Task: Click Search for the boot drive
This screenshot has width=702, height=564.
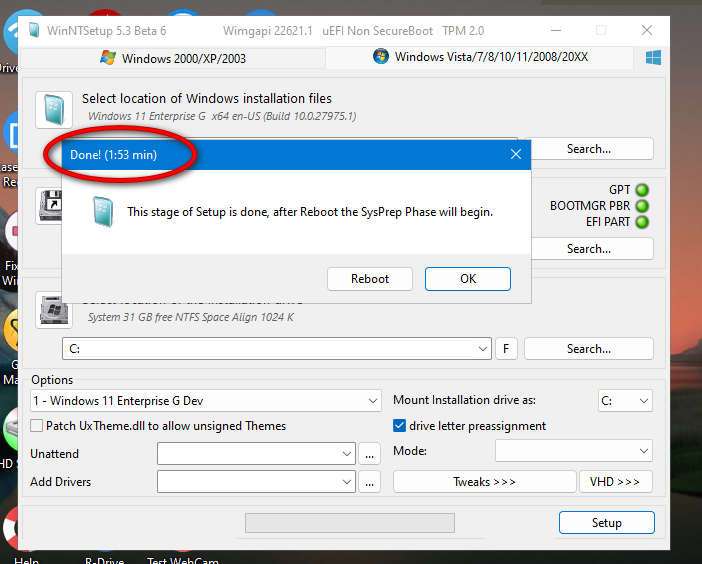Action: 589,248
